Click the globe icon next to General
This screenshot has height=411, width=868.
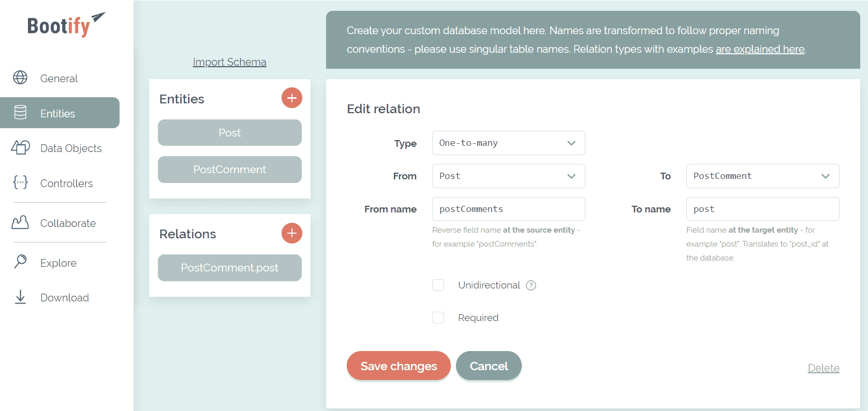20,78
